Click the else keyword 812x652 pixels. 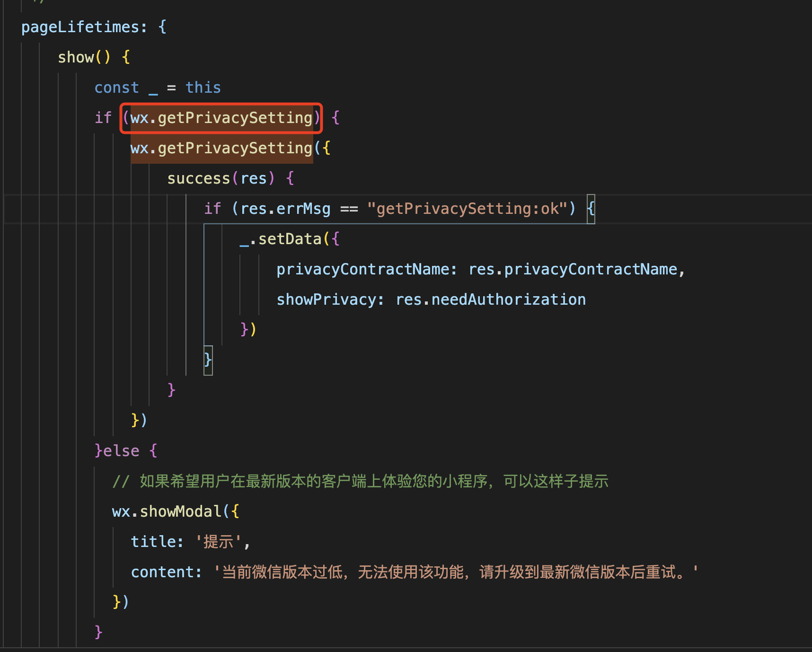click(121, 451)
